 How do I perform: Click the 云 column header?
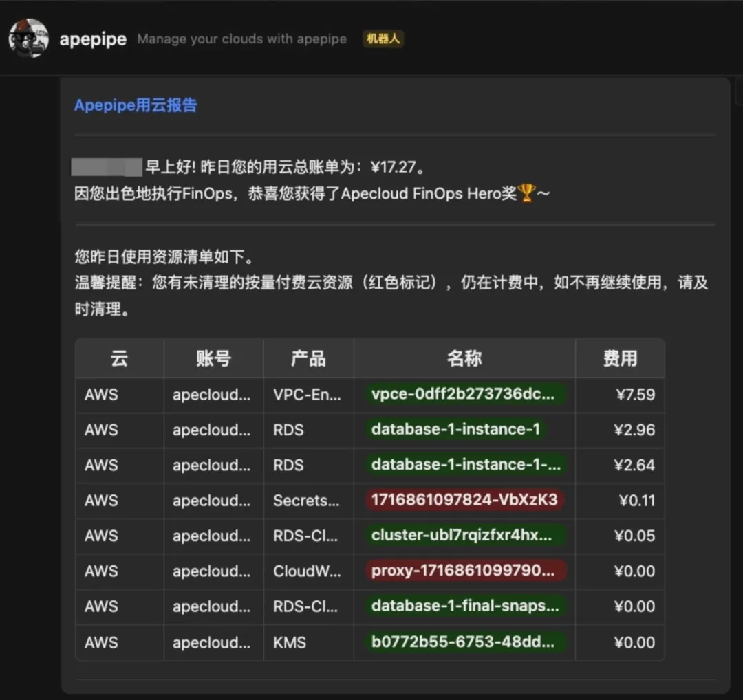[120, 358]
